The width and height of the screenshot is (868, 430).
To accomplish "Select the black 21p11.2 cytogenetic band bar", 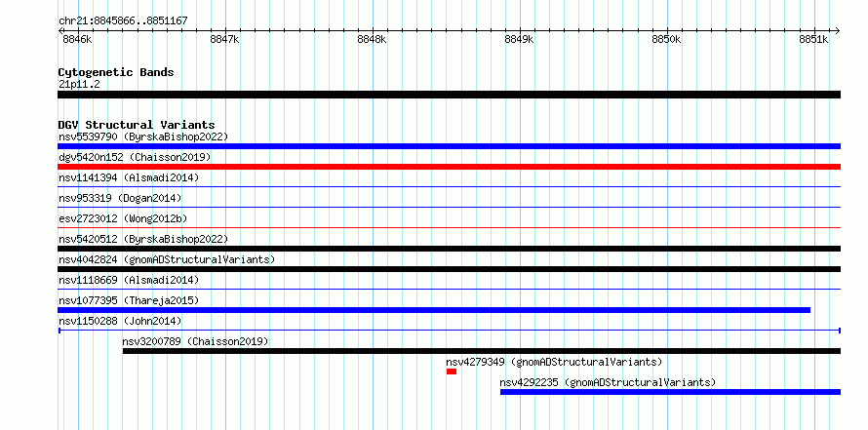I will point(449,95).
